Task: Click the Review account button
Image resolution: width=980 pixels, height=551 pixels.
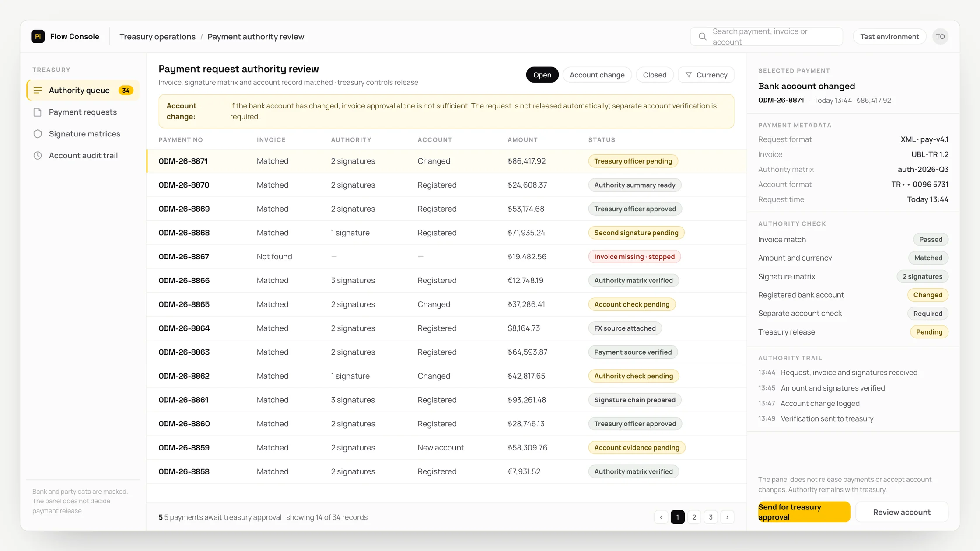Action: (902, 512)
